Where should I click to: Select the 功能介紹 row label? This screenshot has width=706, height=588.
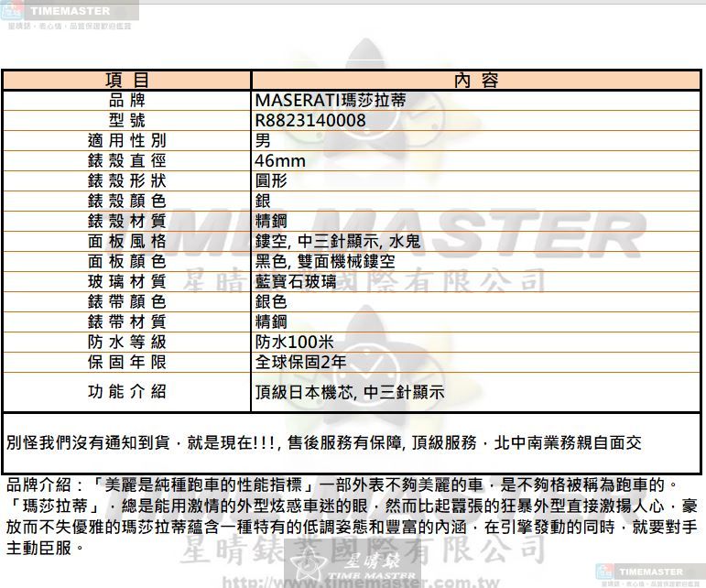coord(127,392)
